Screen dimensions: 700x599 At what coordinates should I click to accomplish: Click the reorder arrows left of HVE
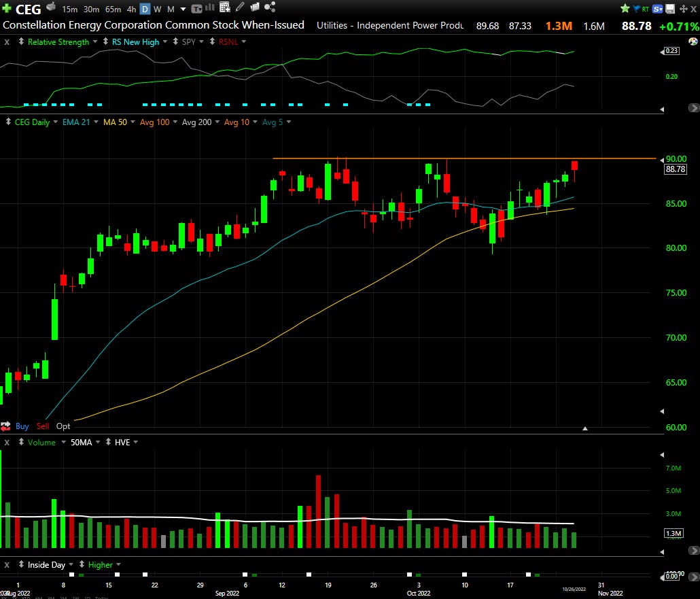point(108,442)
